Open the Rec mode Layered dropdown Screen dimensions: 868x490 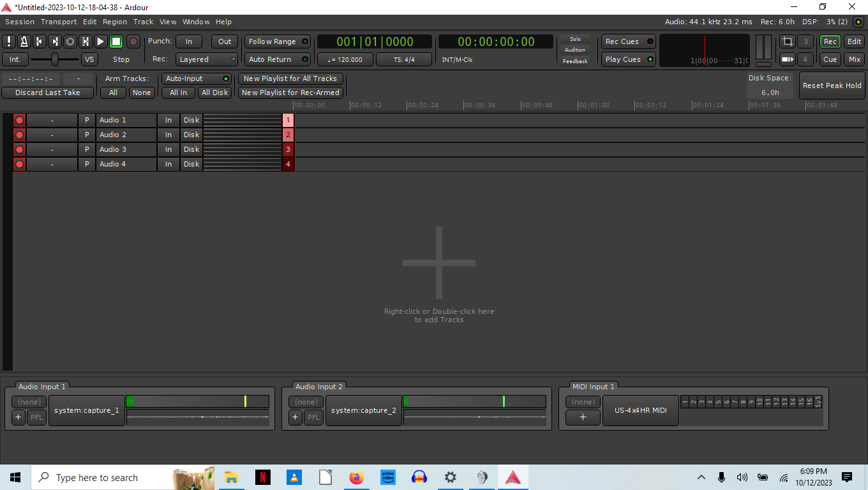[x=207, y=59]
